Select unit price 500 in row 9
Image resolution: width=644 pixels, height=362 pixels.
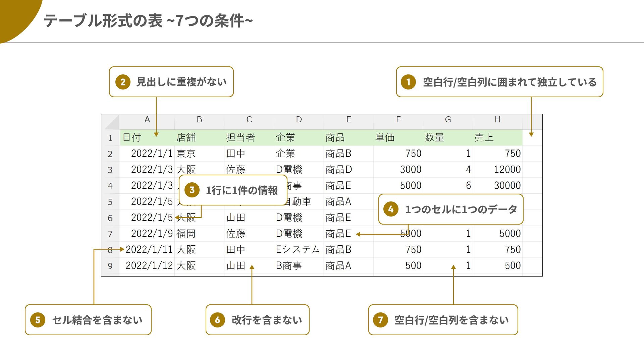pyautogui.click(x=398, y=266)
